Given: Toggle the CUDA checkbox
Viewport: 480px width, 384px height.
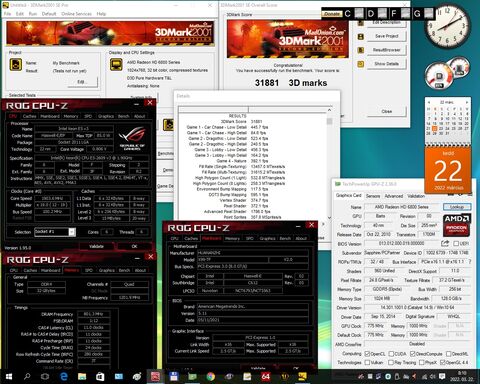Looking at the screenshot, I should tap(392, 354).
